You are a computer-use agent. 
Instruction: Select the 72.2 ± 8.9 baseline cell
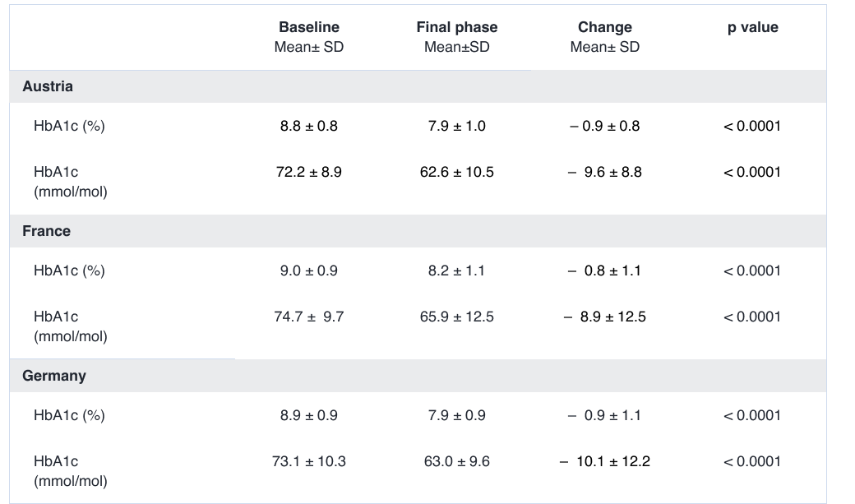point(308,172)
